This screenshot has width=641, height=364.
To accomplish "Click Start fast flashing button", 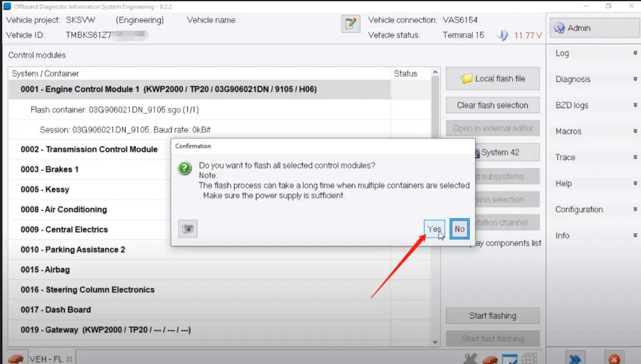I will [x=493, y=338].
